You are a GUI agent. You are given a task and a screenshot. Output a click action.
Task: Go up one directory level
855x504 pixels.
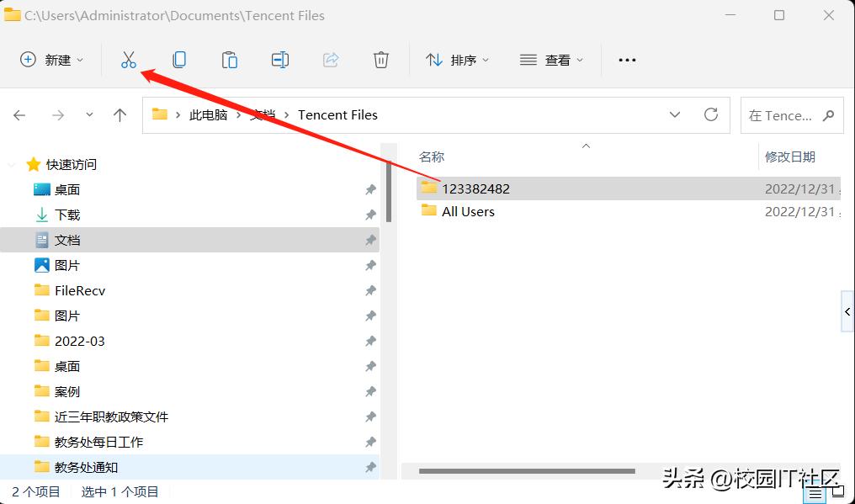(120, 115)
